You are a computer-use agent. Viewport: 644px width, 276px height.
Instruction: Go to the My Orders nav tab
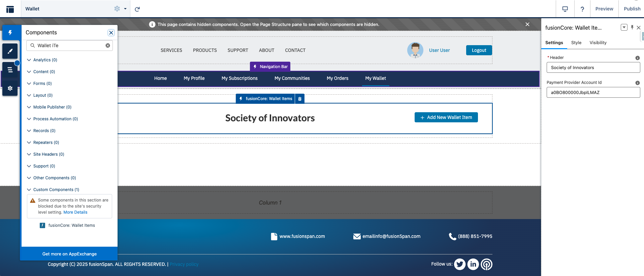[x=337, y=78]
